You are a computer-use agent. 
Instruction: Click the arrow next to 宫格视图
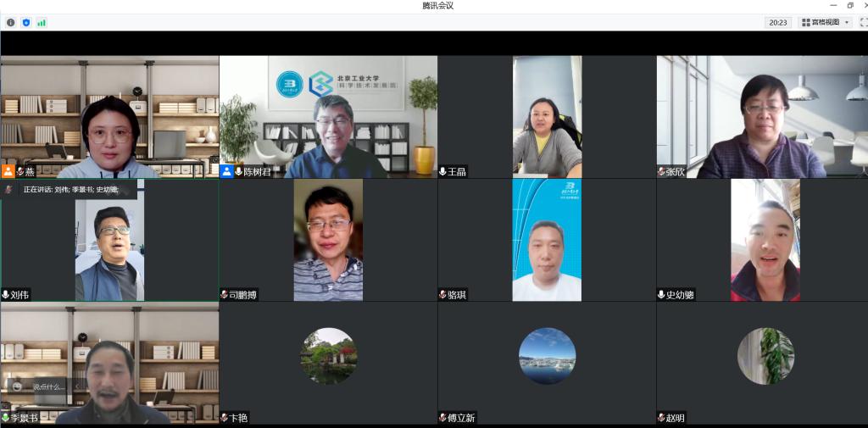pos(847,23)
